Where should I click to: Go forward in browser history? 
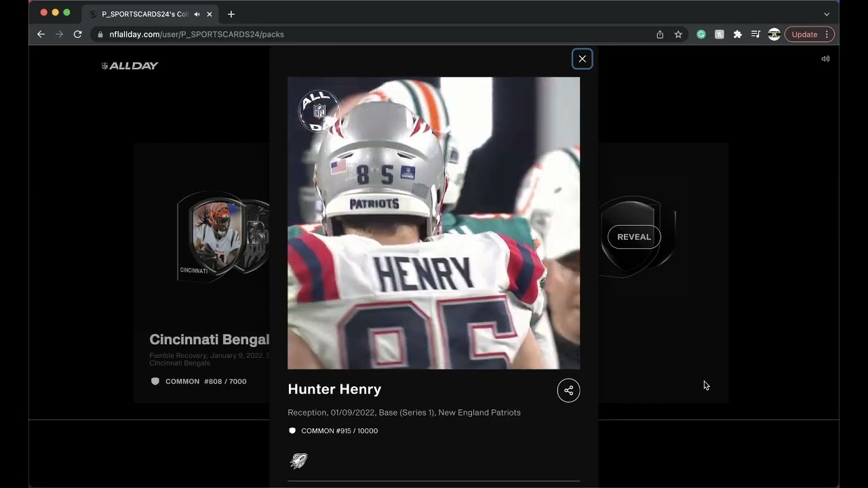coord(59,34)
